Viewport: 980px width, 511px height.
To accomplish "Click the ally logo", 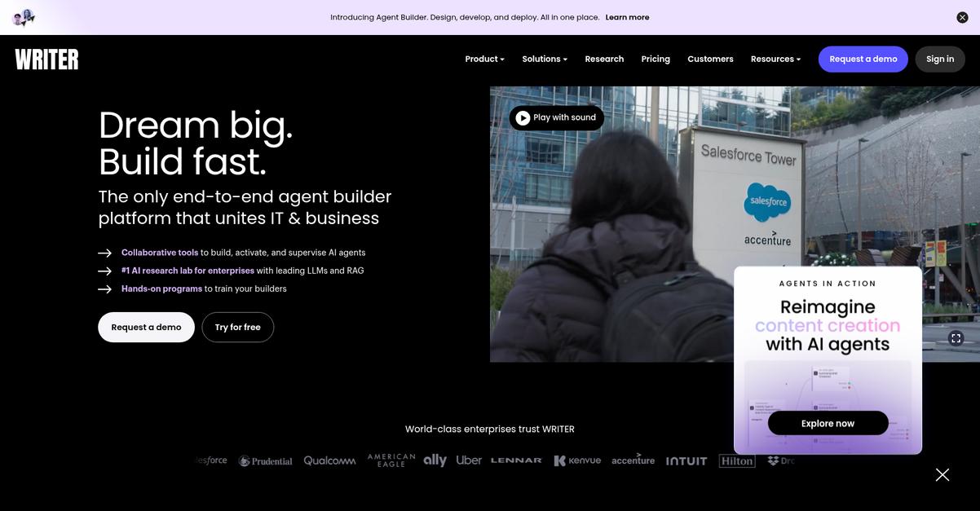I will [435, 460].
